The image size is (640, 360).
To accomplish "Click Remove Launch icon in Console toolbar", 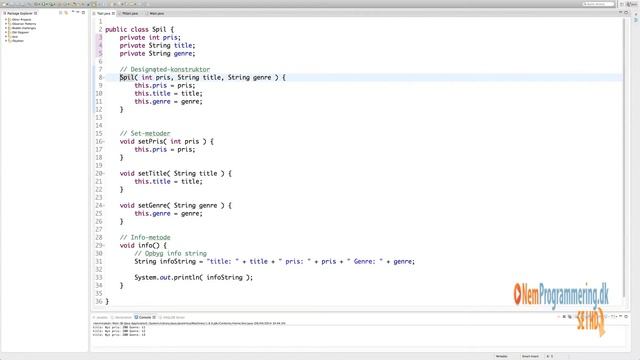I will tap(564, 317).
